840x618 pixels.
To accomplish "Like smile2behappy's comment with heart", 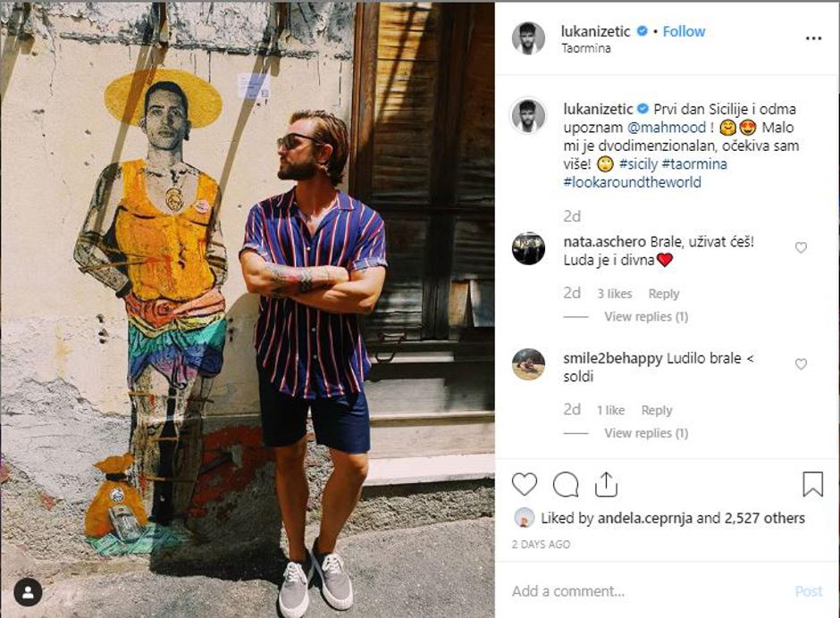I will click(x=801, y=363).
